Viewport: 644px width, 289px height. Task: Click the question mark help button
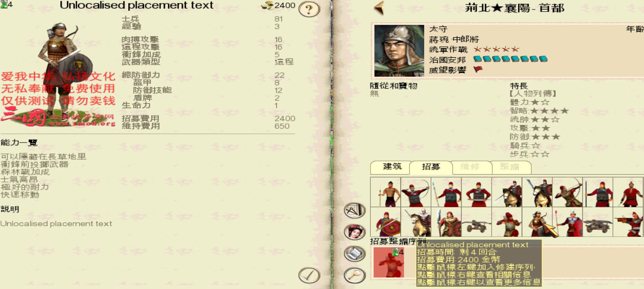click(309, 9)
